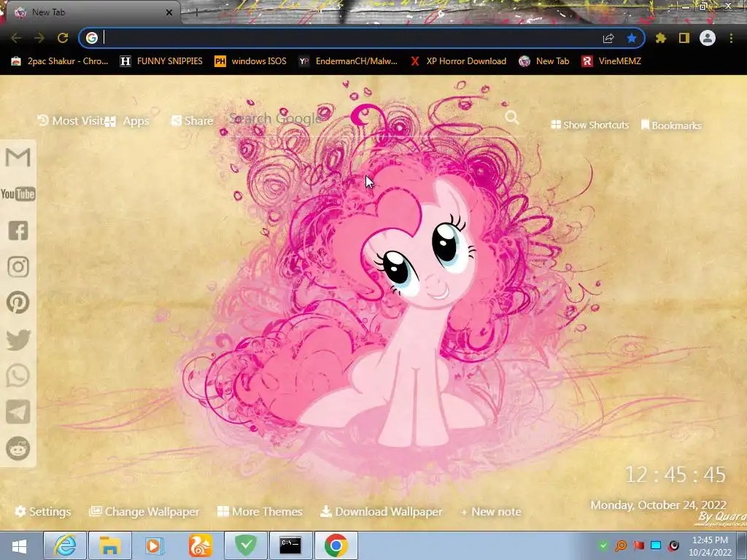Open XP Horror Download bookmark
Image resolution: width=747 pixels, height=560 pixels.
tap(458, 61)
